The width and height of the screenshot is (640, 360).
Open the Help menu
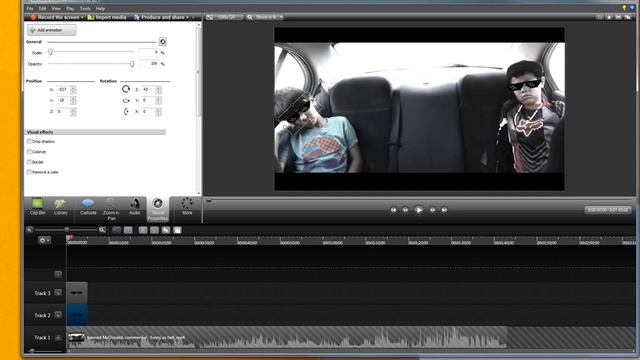100,9
